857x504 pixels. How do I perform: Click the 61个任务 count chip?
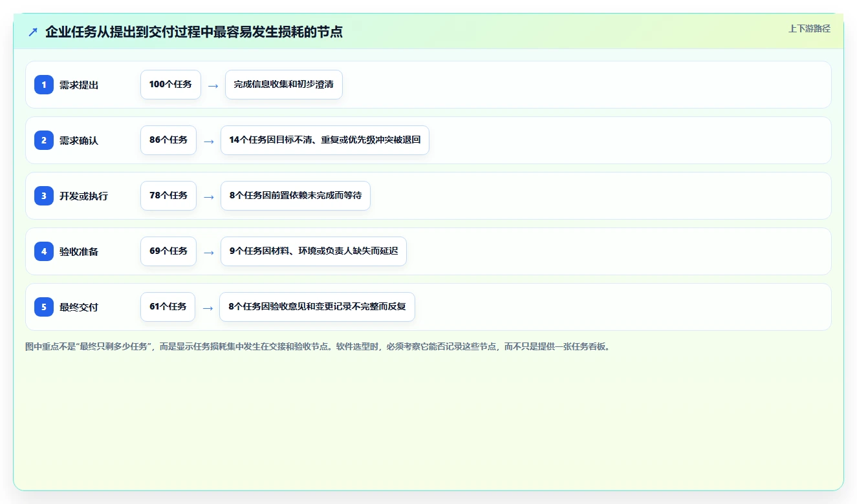(x=168, y=307)
